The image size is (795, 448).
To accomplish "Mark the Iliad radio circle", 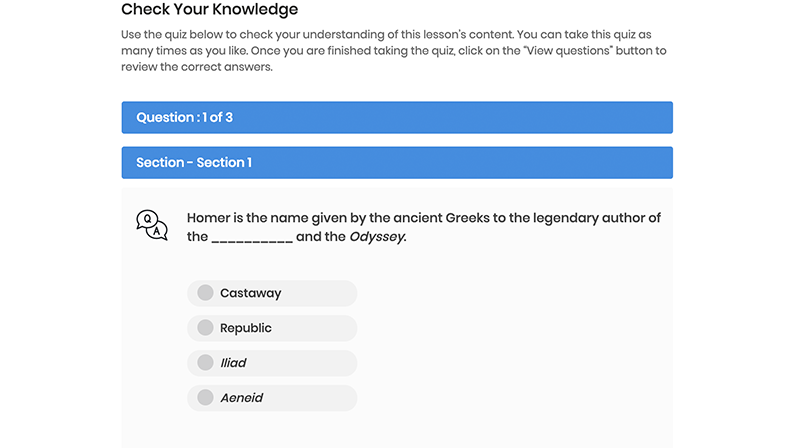I will pos(205,362).
